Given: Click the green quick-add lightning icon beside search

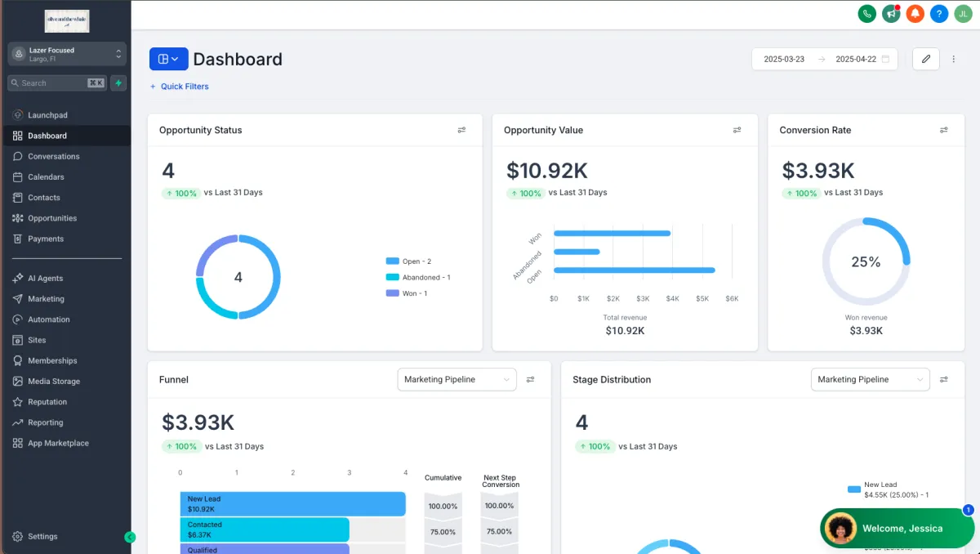Looking at the screenshot, I should pyautogui.click(x=118, y=83).
